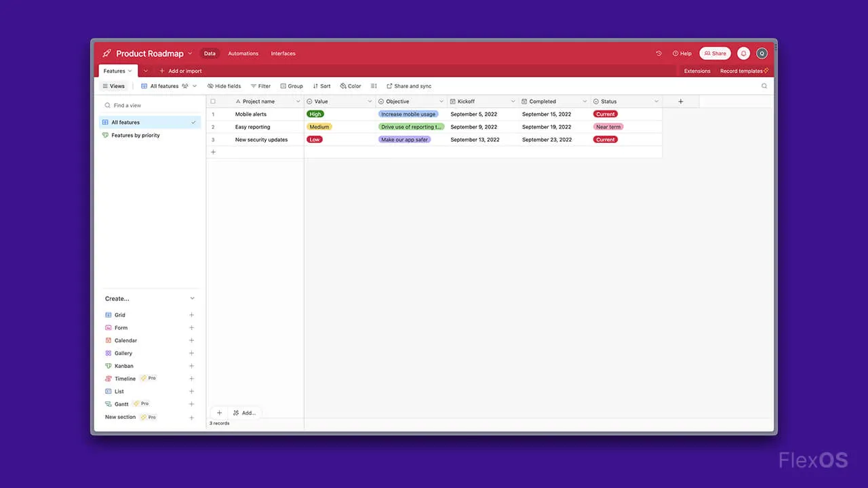Switch to the Automations tab
868x488 pixels.
[x=243, y=54]
